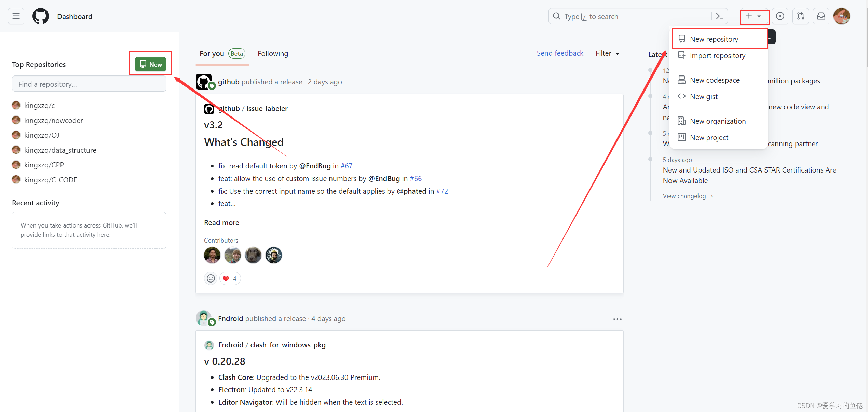The height and width of the screenshot is (412, 868).
Task: Select the New project option
Action: [x=709, y=137]
